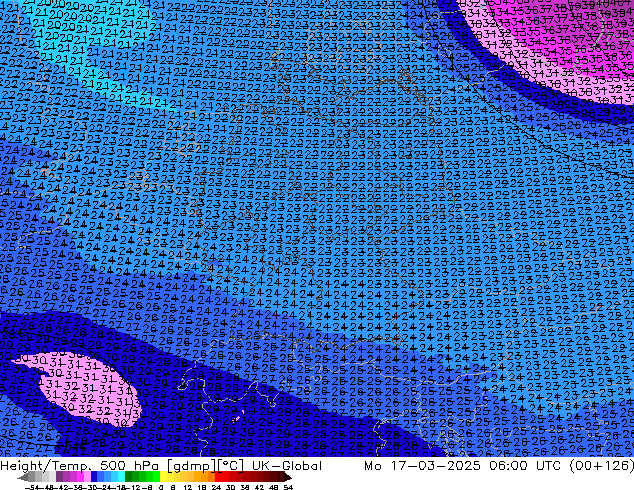Click the forecast offset '(00+126)'
Image resolution: width=634 pixels, height=490 pixels.
point(602,466)
